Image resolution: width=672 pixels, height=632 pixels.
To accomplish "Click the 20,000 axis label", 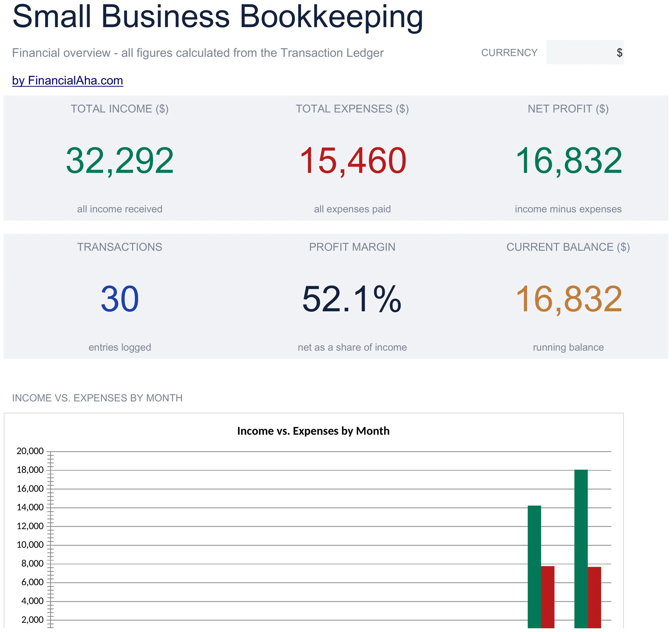I will click(30, 451).
